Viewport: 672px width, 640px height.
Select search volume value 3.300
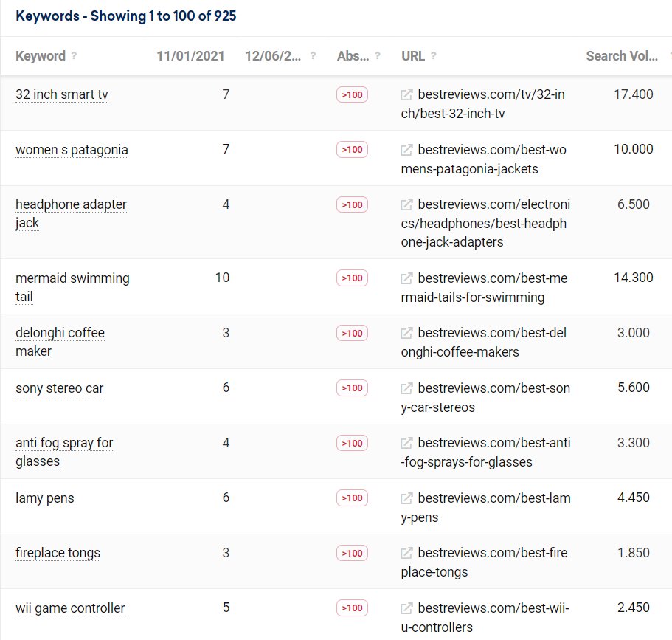pyautogui.click(x=634, y=443)
